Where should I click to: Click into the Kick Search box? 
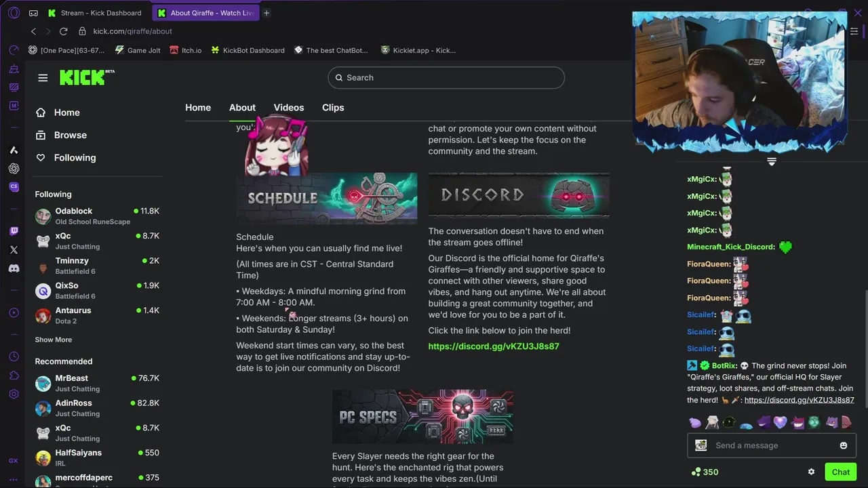(x=446, y=77)
